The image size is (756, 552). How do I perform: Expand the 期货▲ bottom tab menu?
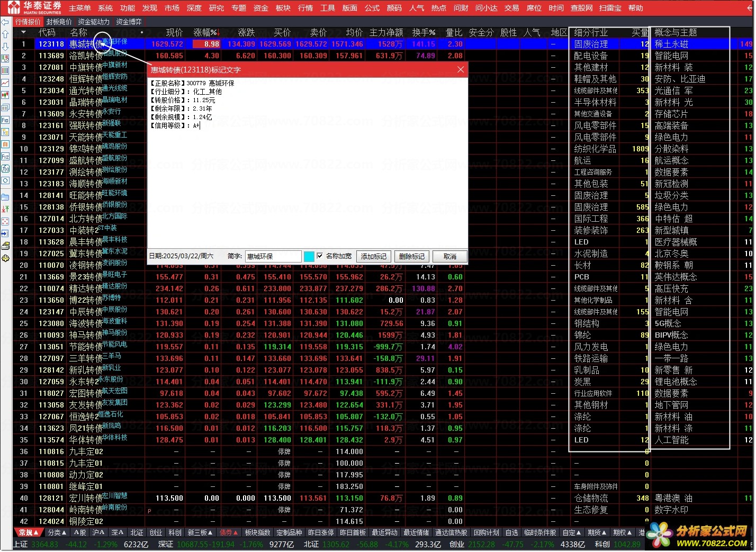click(597, 532)
